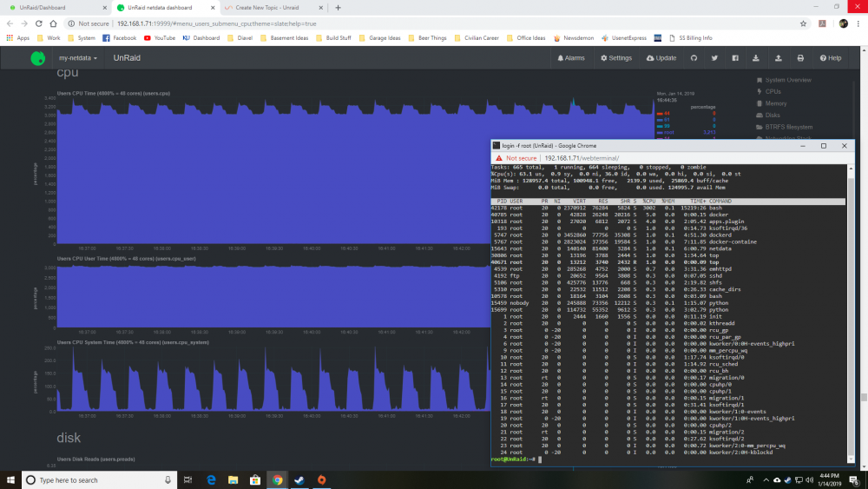This screenshot has height=489, width=868.
Task: Open the netdata Settings button
Action: tap(616, 58)
